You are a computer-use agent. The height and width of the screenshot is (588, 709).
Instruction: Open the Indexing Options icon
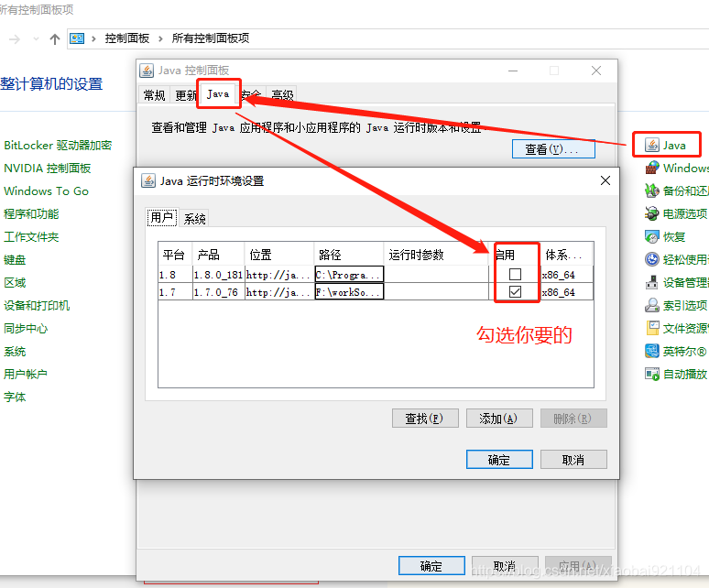pyautogui.click(x=651, y=306)
